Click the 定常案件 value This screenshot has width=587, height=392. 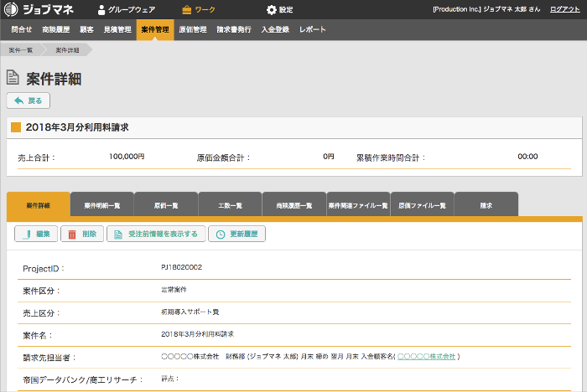point(174,290)
